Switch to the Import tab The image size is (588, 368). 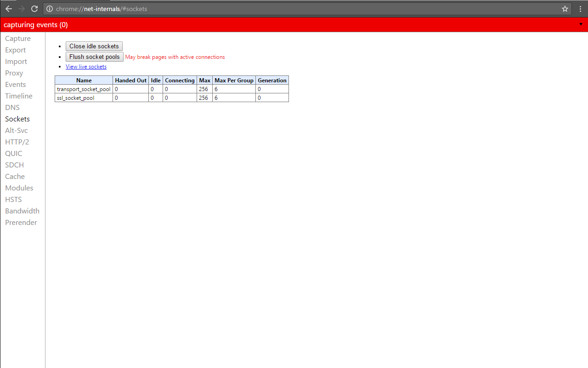(x=16, y=62)
